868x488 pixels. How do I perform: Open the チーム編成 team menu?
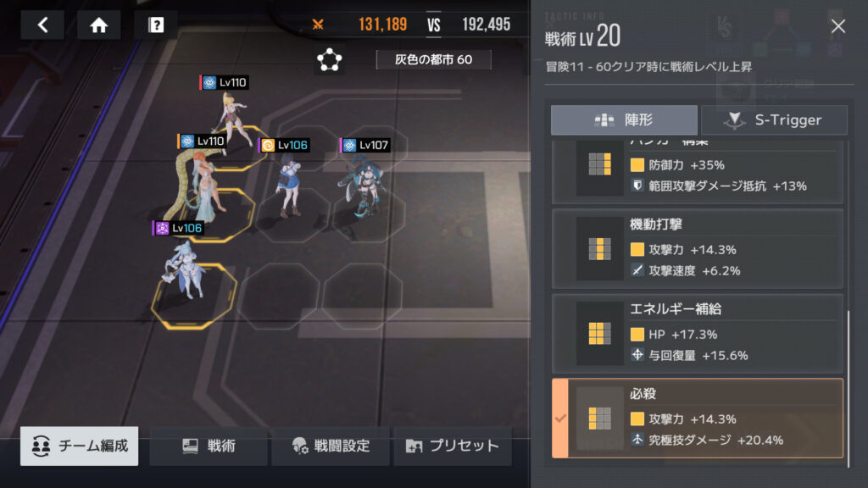79,446
